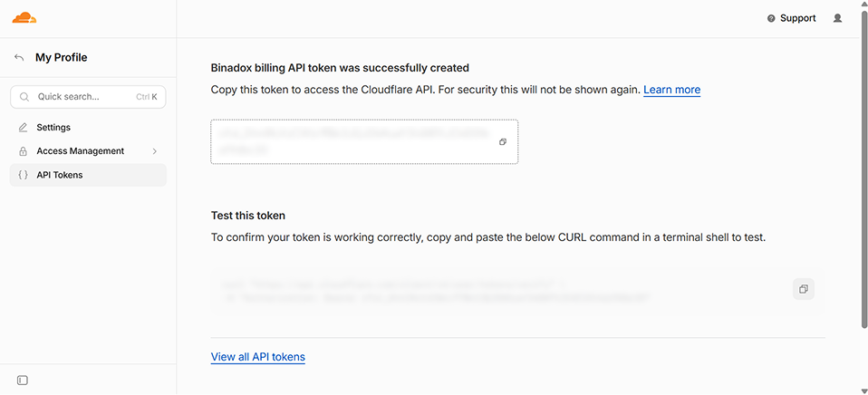Open the user account profile icon
868x395 pixels.
837,18
